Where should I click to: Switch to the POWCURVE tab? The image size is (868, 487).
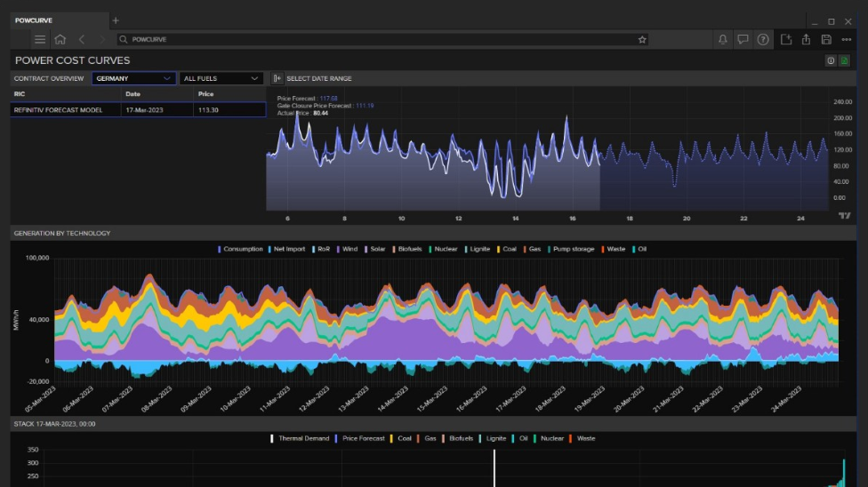tap(33, 20)
